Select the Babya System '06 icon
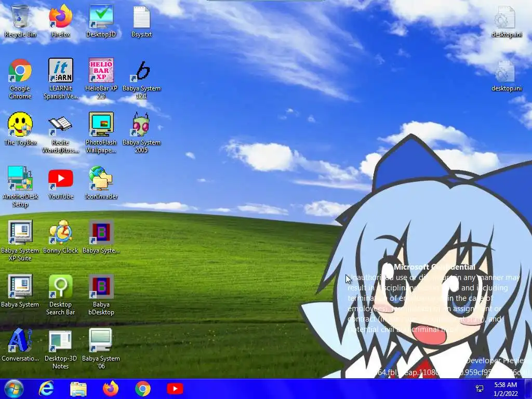 (x=101, y=349)
